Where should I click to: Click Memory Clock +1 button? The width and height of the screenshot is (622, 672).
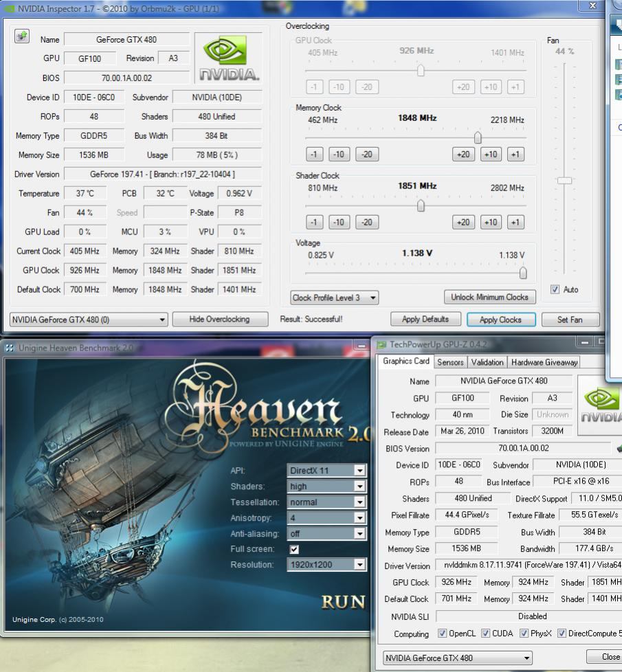pos(515,155)
